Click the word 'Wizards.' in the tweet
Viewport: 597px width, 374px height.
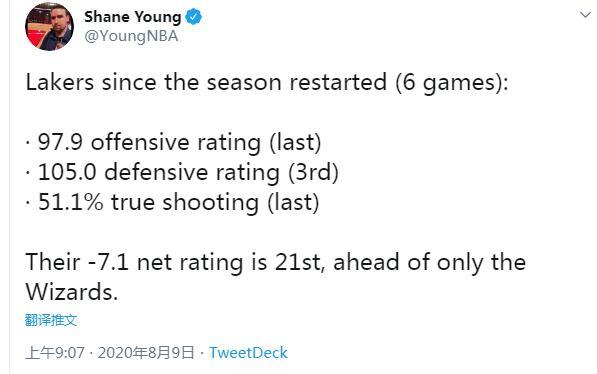coord(72,292)
